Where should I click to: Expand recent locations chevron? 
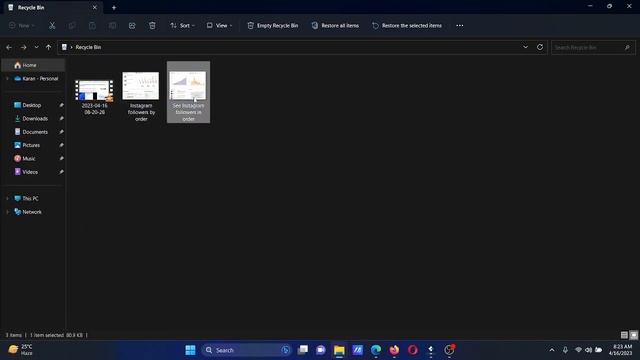(x=36, y=47)
